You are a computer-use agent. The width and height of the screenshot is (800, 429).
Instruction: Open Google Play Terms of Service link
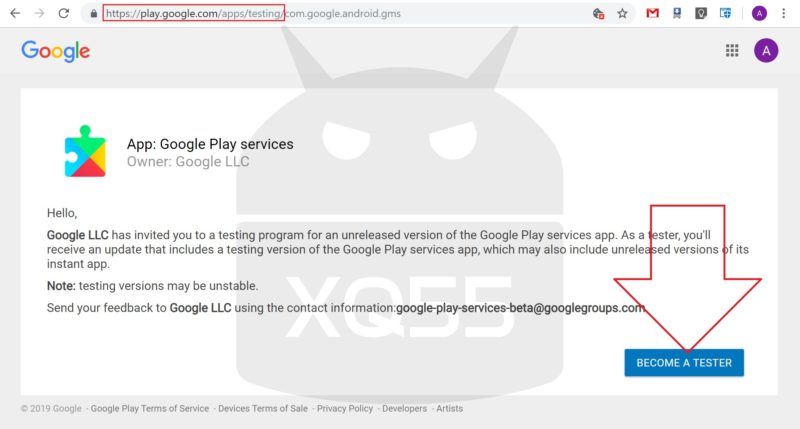[x=150, y=409]
